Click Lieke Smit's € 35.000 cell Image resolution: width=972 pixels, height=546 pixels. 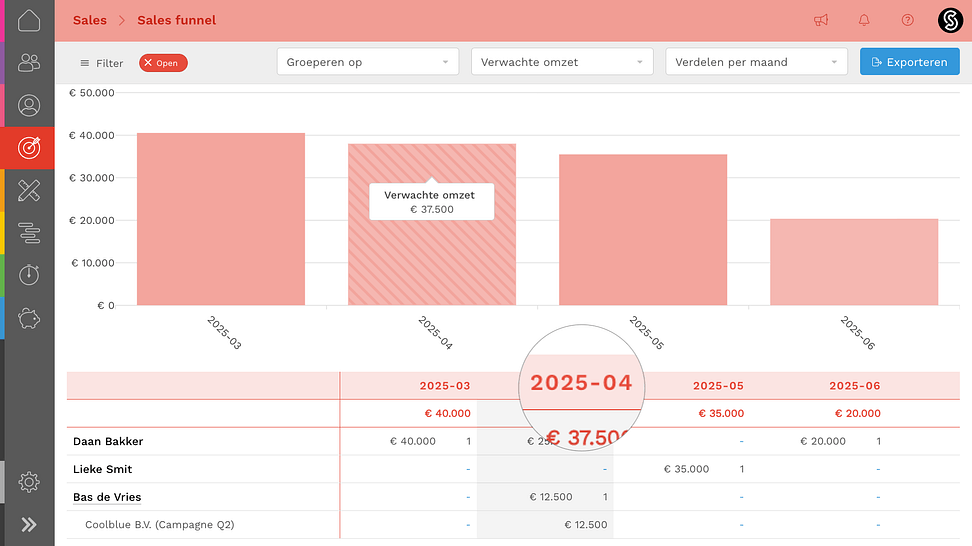(686, 469)
